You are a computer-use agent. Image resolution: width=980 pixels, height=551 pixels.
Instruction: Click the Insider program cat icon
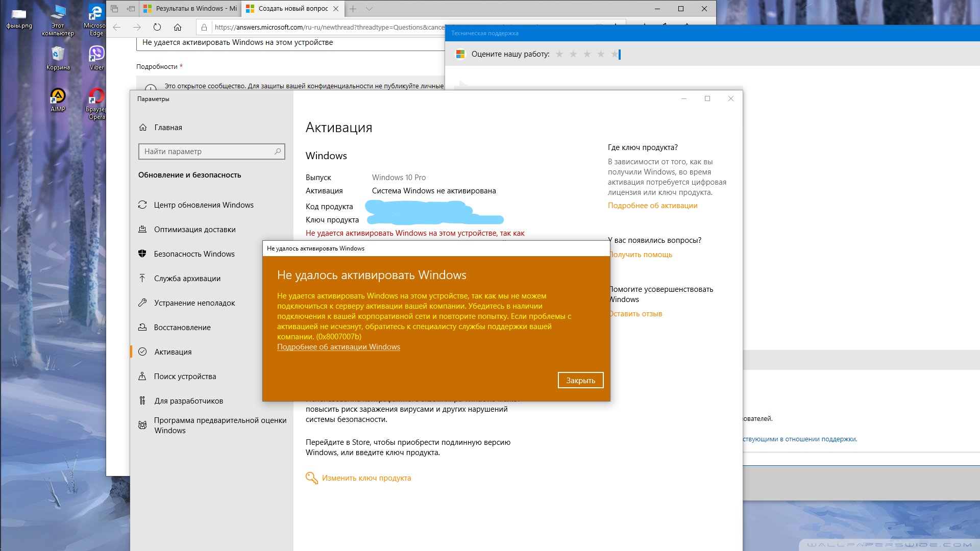pos(142,425)
